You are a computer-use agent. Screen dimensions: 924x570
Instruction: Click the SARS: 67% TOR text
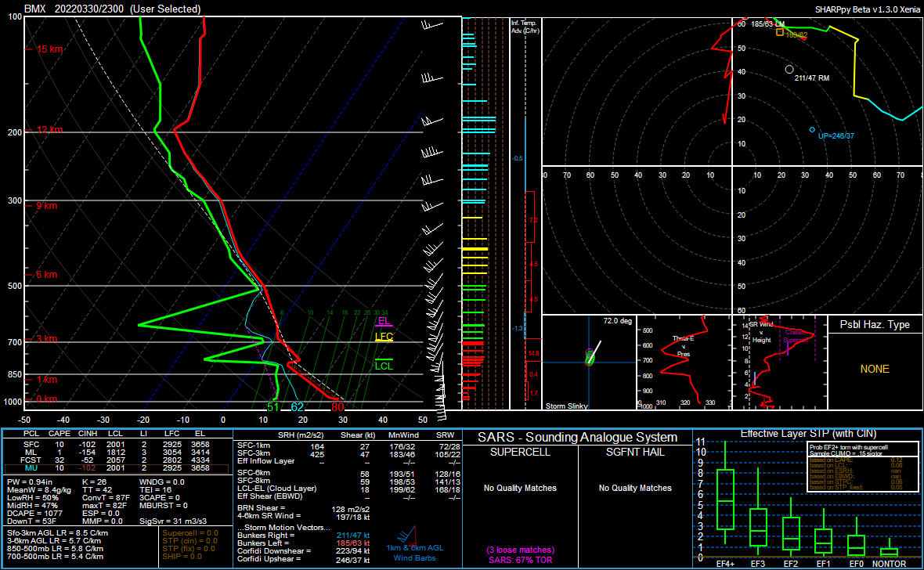click(520, 560)
